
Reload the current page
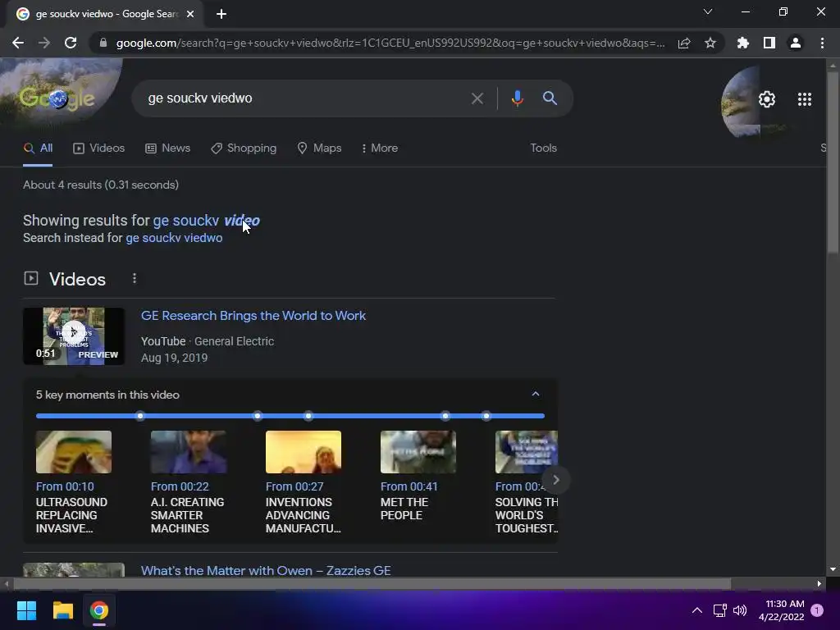71,43
